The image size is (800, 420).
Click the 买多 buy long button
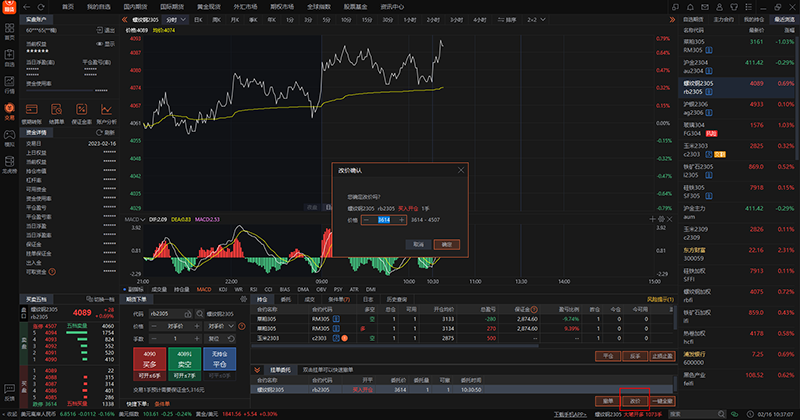[150, 357]
